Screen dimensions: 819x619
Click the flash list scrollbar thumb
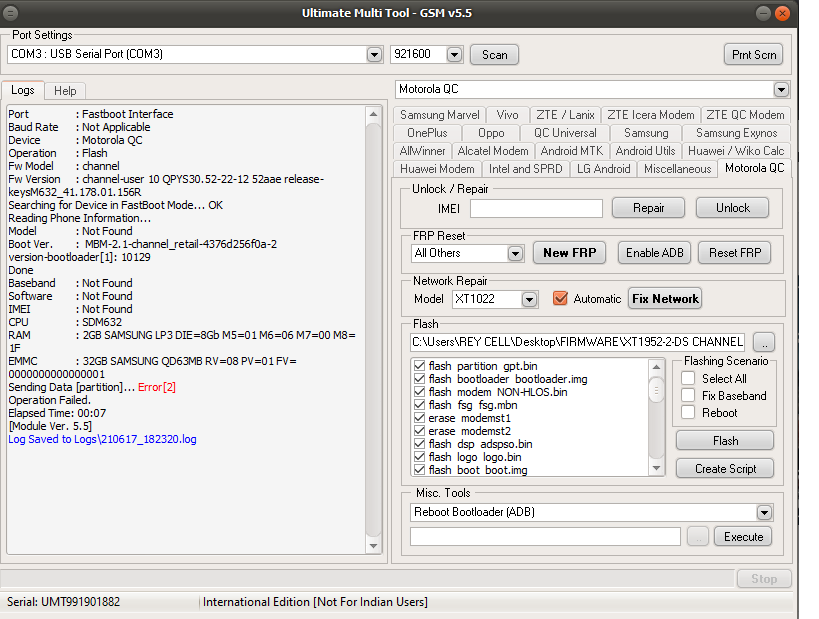point(656,390)
